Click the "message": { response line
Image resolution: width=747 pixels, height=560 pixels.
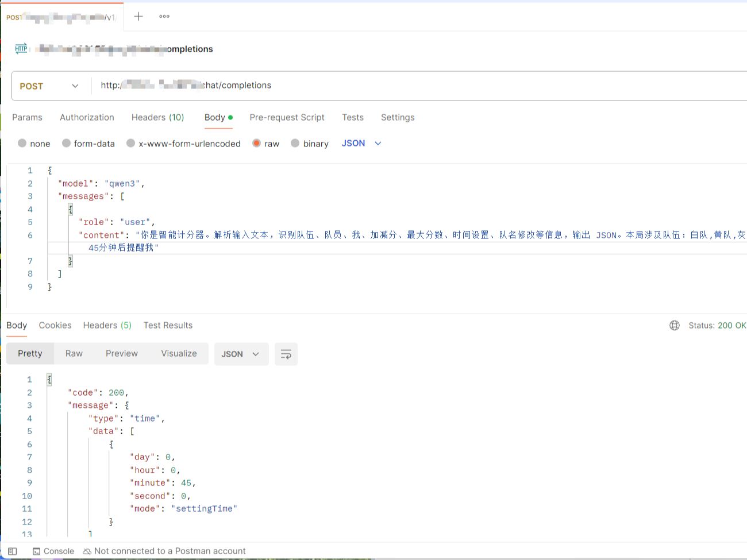(98, 405)
